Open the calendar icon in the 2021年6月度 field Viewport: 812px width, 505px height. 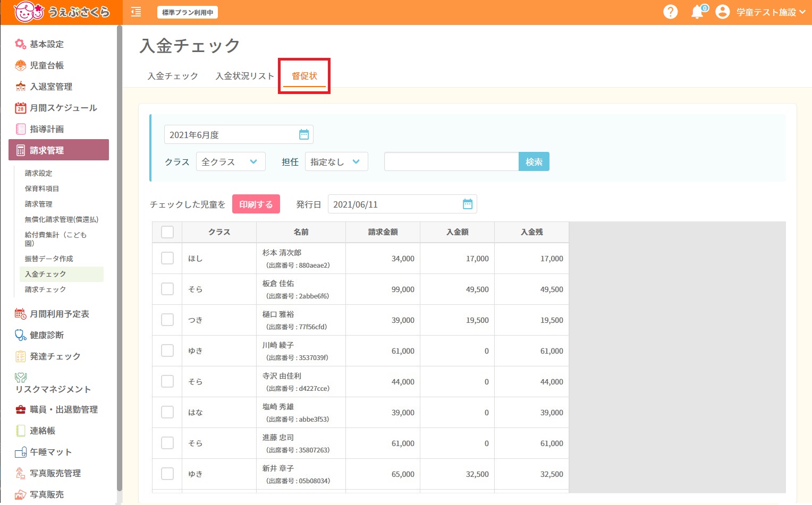point(304,134)
